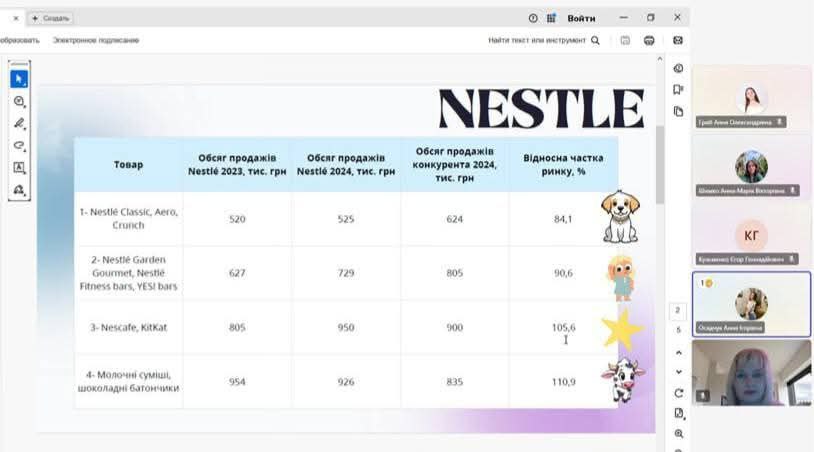Click the Создать new tab button

(50, 18)
